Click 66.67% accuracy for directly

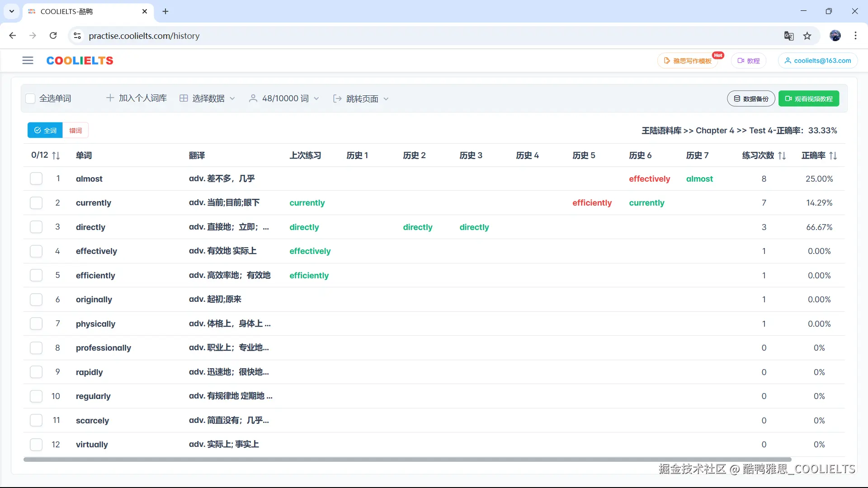tap(819, 227)
